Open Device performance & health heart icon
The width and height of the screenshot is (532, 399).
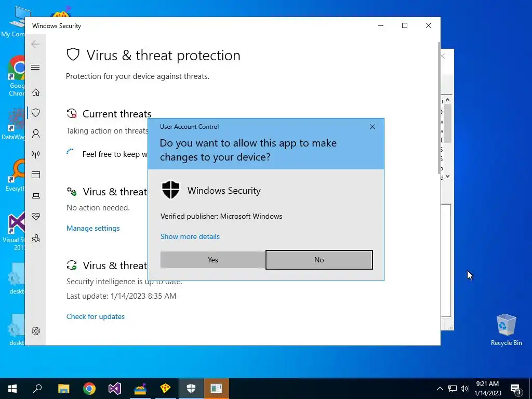tap(36, 217)
